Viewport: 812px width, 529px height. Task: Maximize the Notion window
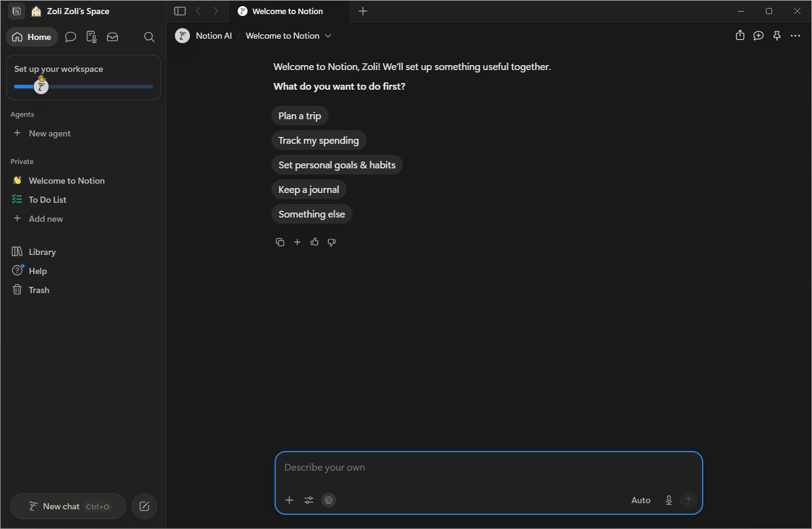(x=769, y=11)
